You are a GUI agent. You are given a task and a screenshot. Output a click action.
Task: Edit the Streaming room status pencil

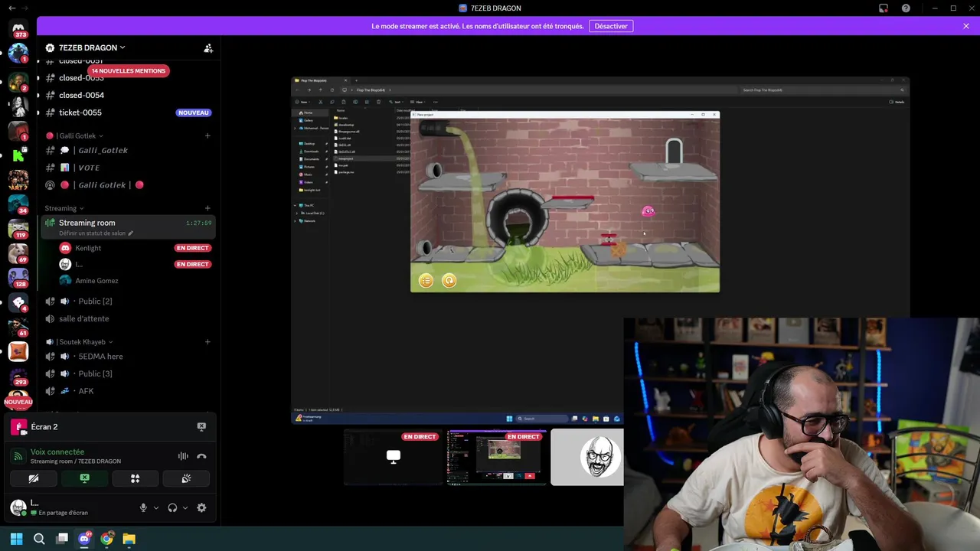[x=131, y=233]
